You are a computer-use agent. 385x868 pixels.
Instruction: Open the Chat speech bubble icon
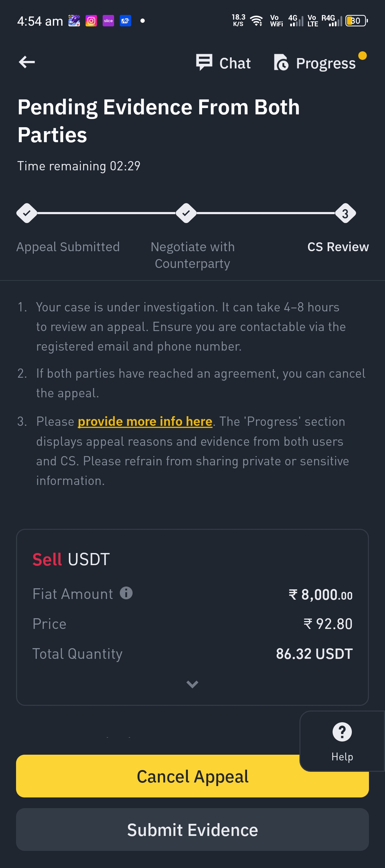coord(204,62)
